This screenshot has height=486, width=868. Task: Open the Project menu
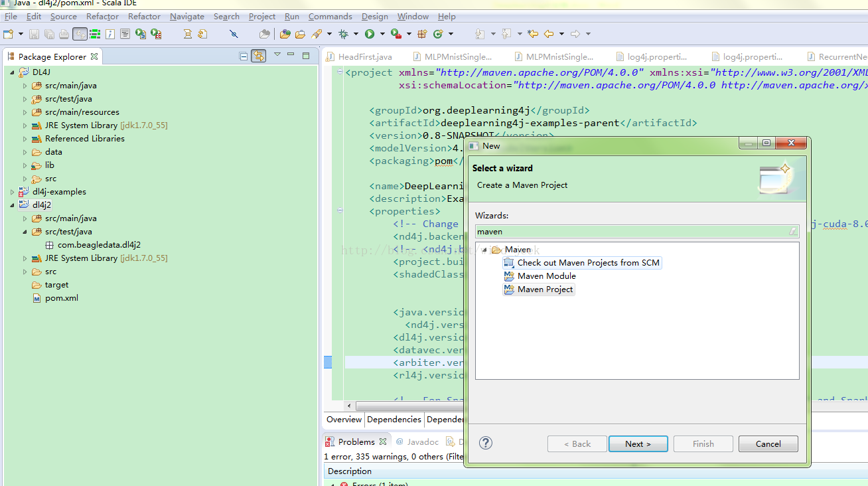262,16
